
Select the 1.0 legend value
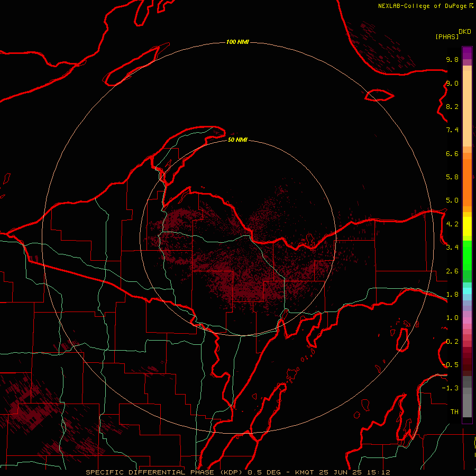tap(452, 318)
